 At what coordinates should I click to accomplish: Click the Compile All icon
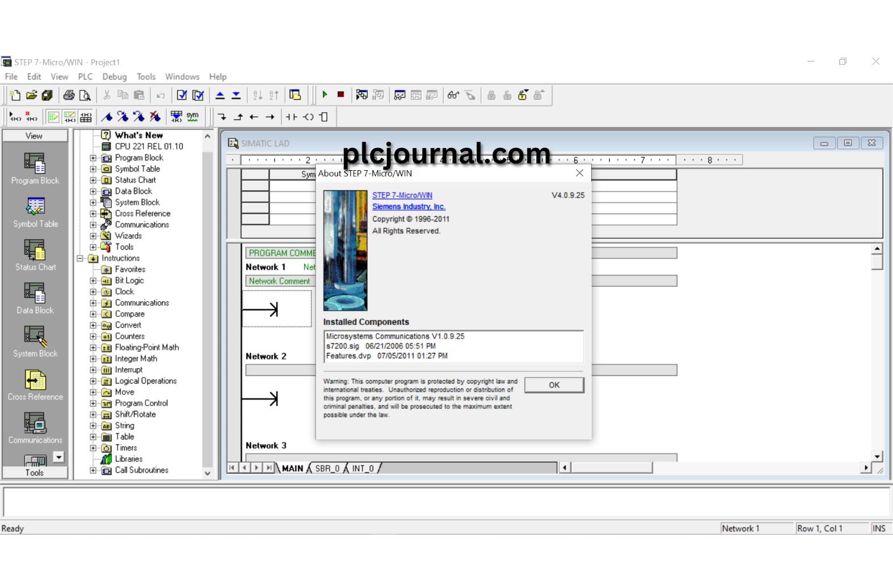(x=198, y=95)
